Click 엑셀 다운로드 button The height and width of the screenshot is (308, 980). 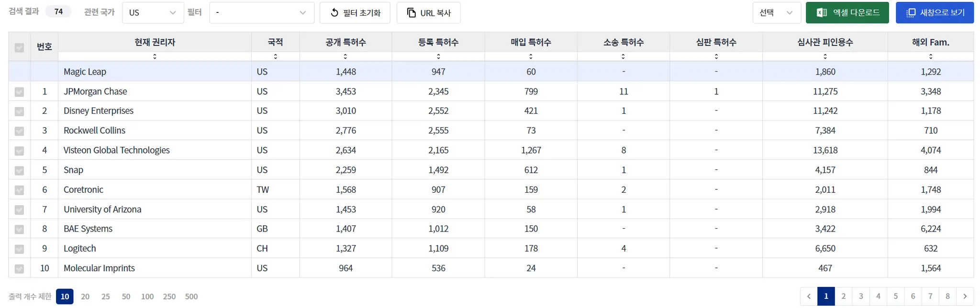click(847, 12)
